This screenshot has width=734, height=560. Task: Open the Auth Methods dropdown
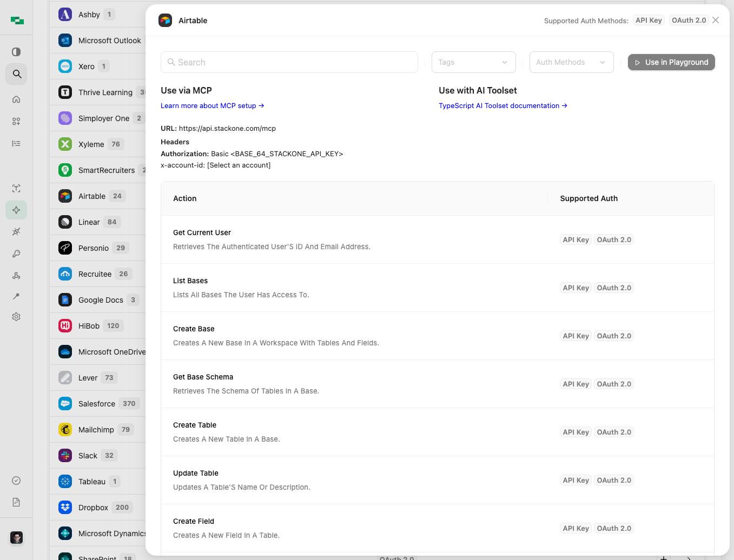pyautogui.click(x=571, y=62)
